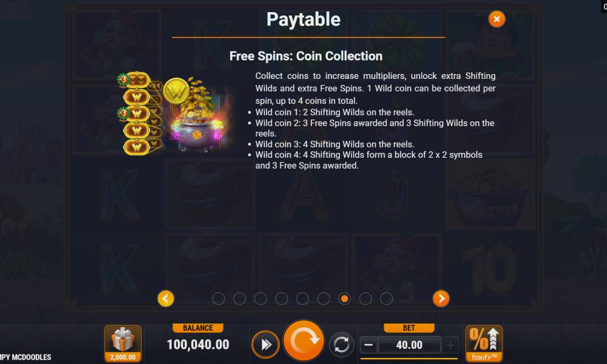Image resolution: width=607 pixels, height=364 pixels.
Task: Click the pot of gold coin image
Action: coord(198,115)
